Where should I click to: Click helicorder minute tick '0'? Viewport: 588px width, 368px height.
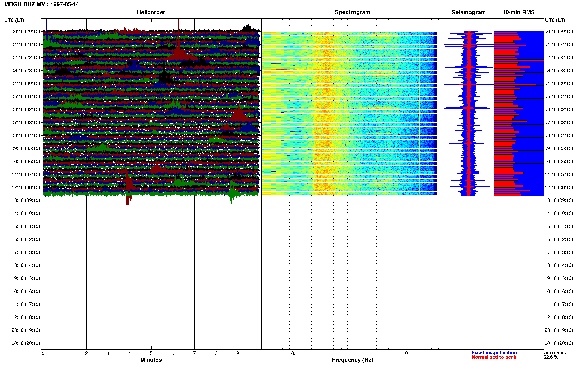(43, 353)
